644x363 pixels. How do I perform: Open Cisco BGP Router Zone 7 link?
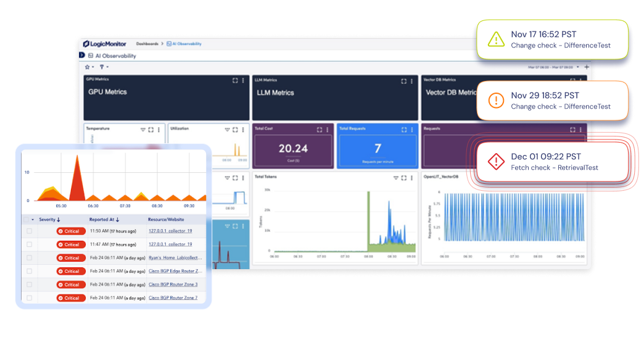[x=173, y=298]
